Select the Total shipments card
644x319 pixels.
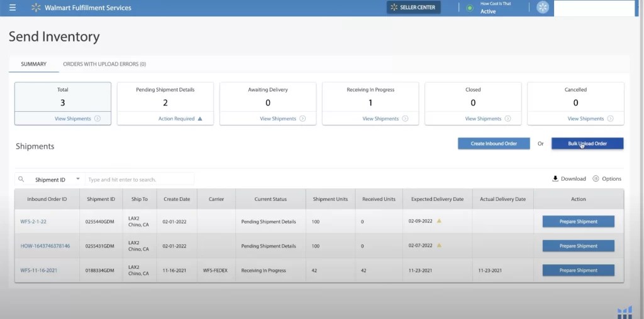[63, 104]
